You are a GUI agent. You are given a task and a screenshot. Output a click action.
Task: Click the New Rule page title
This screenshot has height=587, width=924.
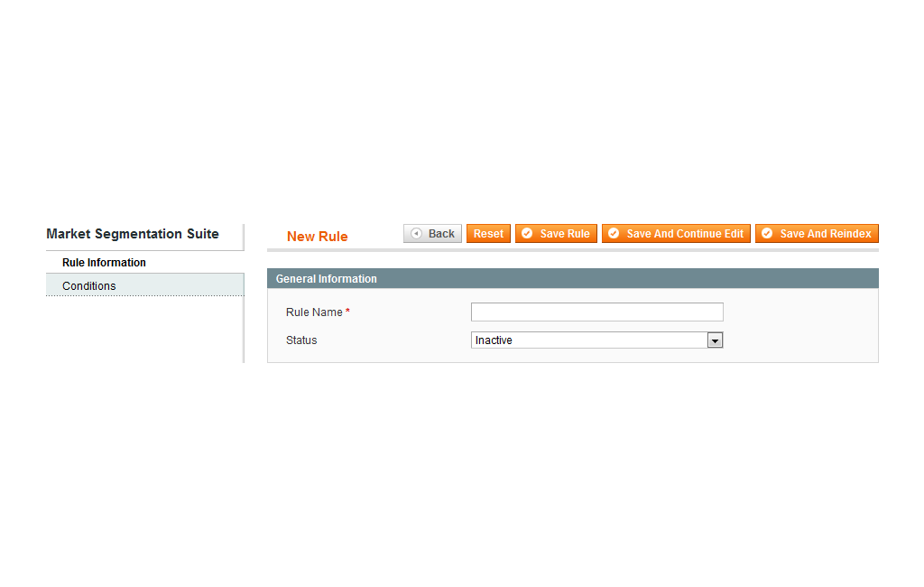(317, 237)
